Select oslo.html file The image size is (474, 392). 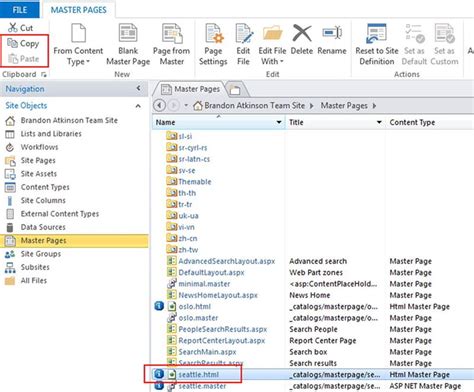click(x=194, y=306)
